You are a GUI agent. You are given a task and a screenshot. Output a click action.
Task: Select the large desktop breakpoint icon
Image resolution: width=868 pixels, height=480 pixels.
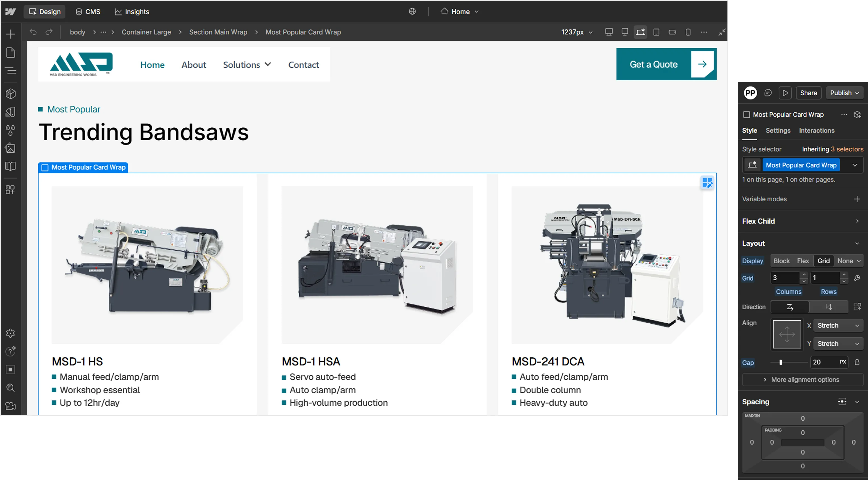[x=609, y=32]
